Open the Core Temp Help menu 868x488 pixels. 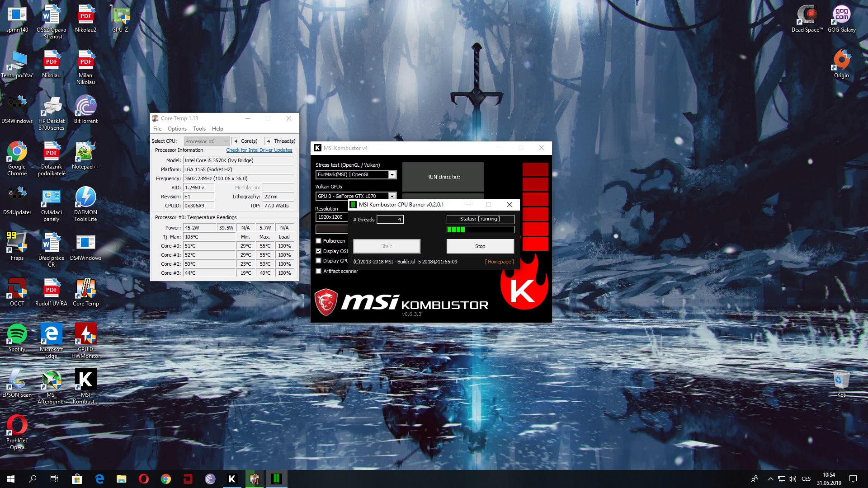tap(217, 129)
